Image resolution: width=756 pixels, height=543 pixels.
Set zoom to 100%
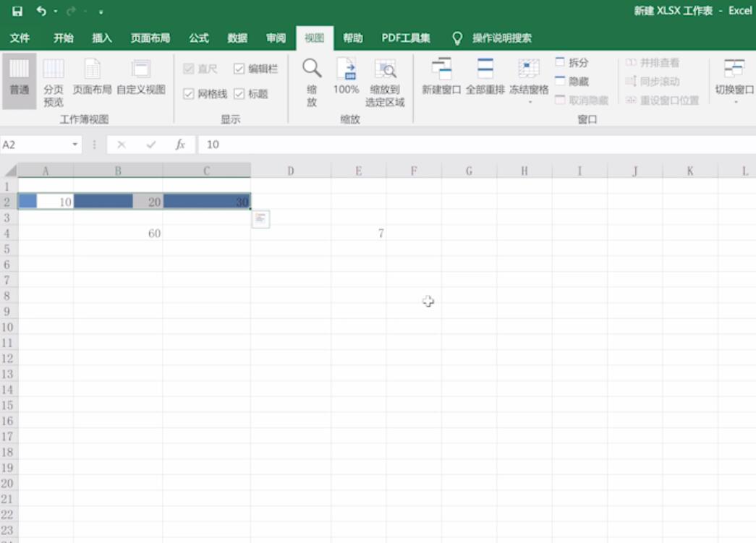click(347, 76)
